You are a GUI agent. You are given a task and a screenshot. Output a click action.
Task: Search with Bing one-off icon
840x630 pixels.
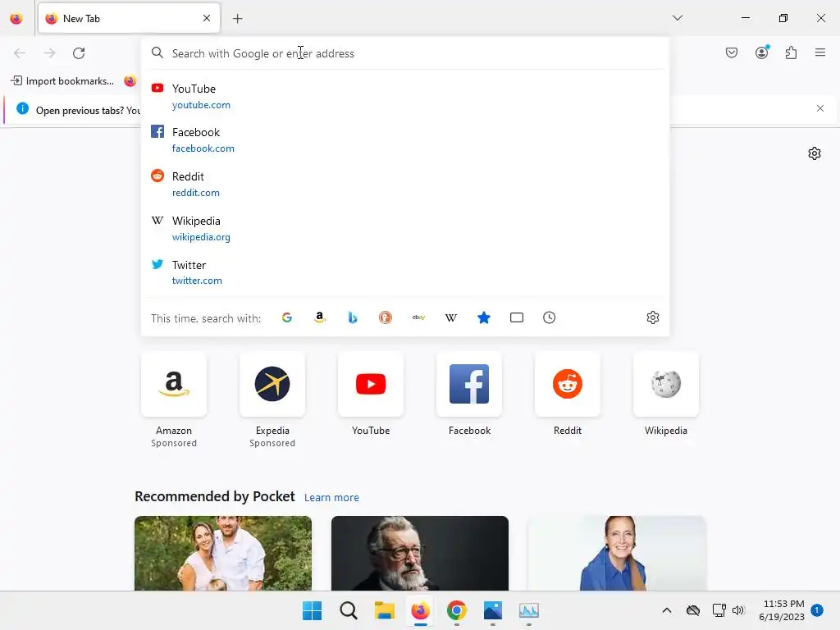pyautogui.click(x=353, y=317)
